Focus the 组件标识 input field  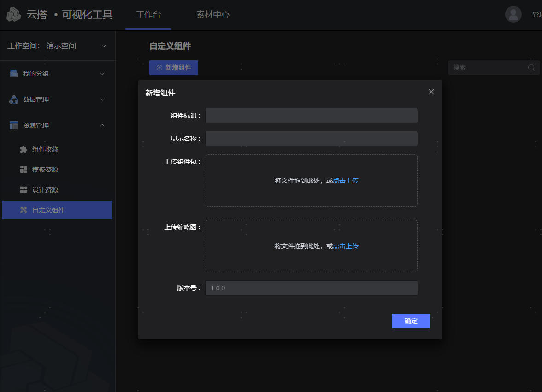pyautogui.click(x=312, y=116)
